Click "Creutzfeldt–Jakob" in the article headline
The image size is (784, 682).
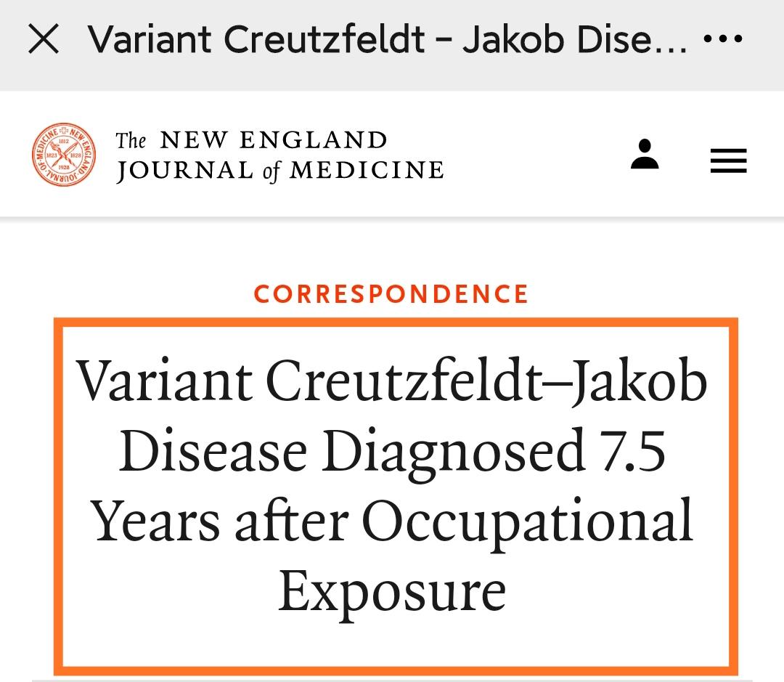(x=487, y=381)
